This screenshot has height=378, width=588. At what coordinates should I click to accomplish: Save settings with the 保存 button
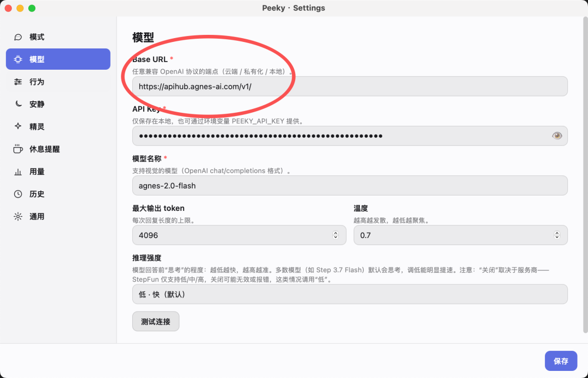(561, 361)
